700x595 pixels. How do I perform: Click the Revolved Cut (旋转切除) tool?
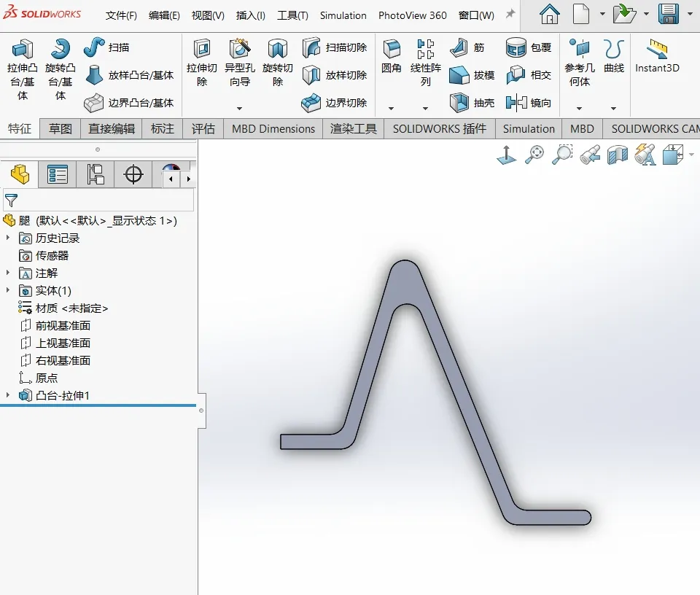pyautogui.click(x=278, y=63)
